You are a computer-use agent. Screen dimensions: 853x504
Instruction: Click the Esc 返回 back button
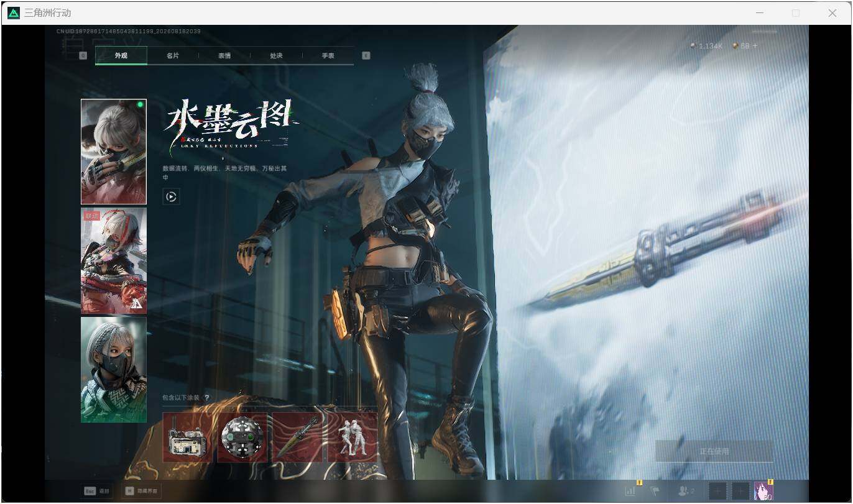[97, 491]
